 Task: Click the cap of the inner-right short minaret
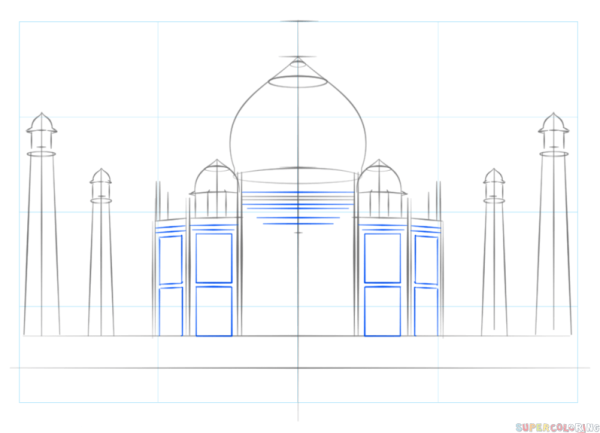pyautogui.click(x=494, y=182)
